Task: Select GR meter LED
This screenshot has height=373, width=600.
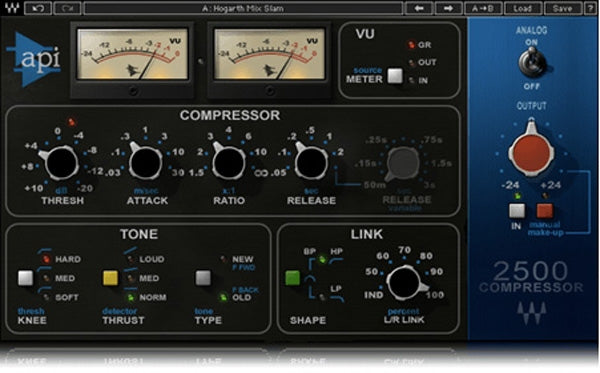Action: coord(411,45)
